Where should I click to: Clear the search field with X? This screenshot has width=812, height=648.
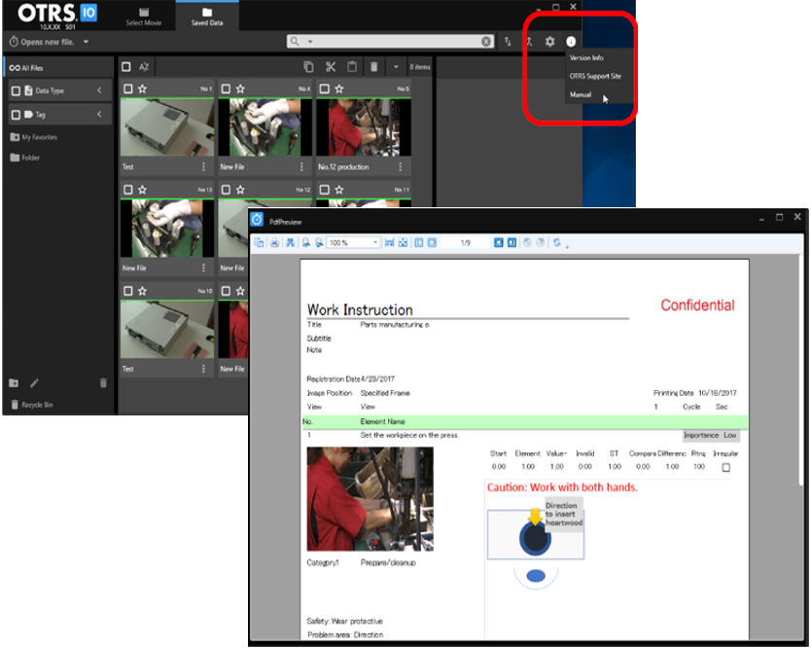click(486, 42)
